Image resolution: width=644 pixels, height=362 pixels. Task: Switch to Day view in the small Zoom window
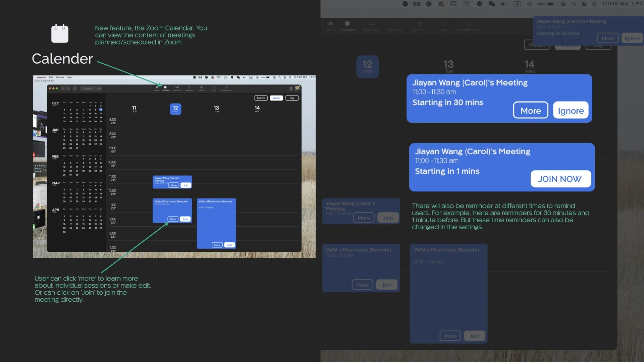pyautogui.click(x=292, y=98)
